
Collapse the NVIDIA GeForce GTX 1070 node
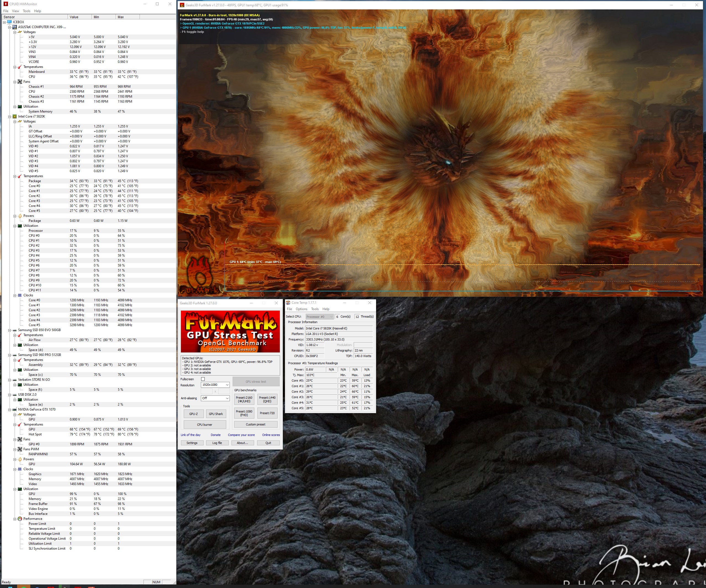[x=9, y=410]
